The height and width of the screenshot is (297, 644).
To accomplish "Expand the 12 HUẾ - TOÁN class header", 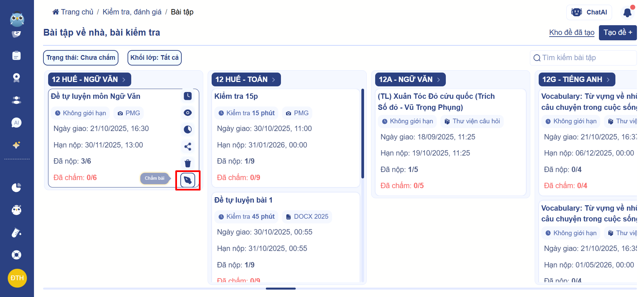I will (246, 80).
